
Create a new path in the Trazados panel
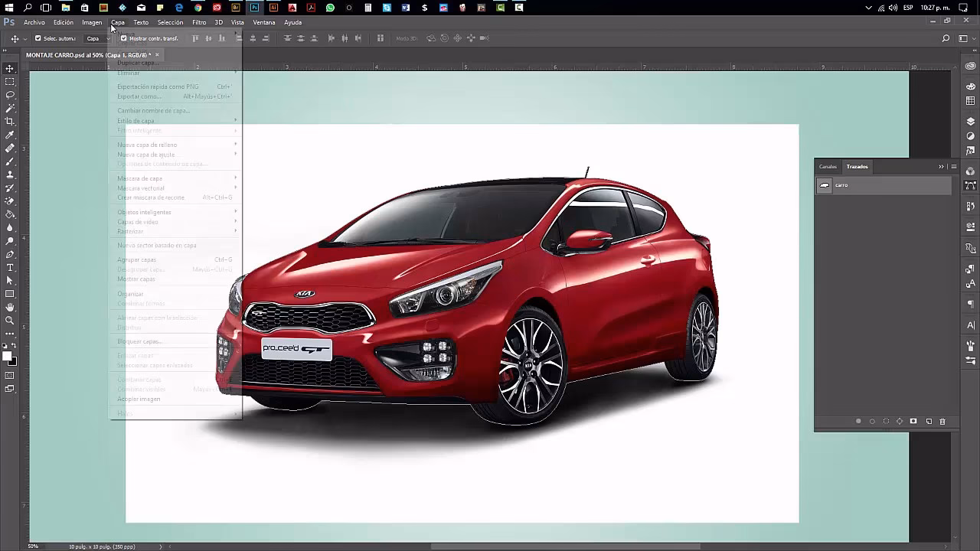929,421
